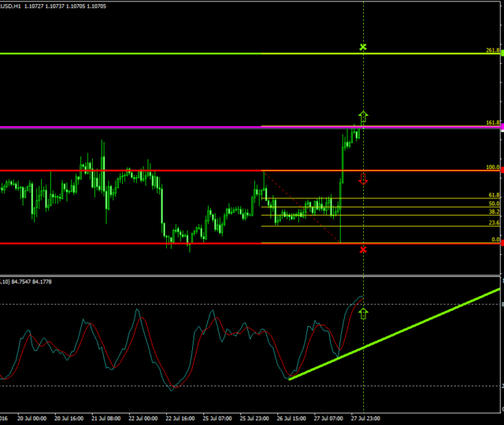Click the 50.0 Fibonacci level label
Viewport: 504px width, 425px height.
point(494,204)
